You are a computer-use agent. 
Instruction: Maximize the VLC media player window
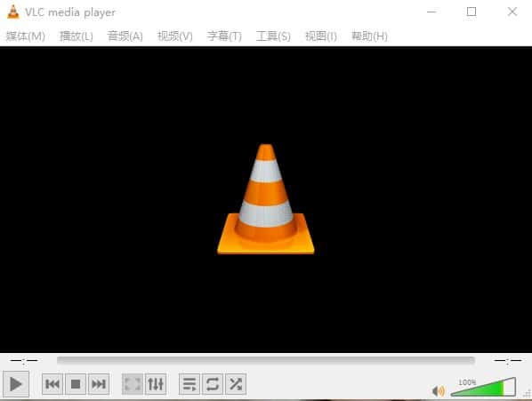click(472, 12)
